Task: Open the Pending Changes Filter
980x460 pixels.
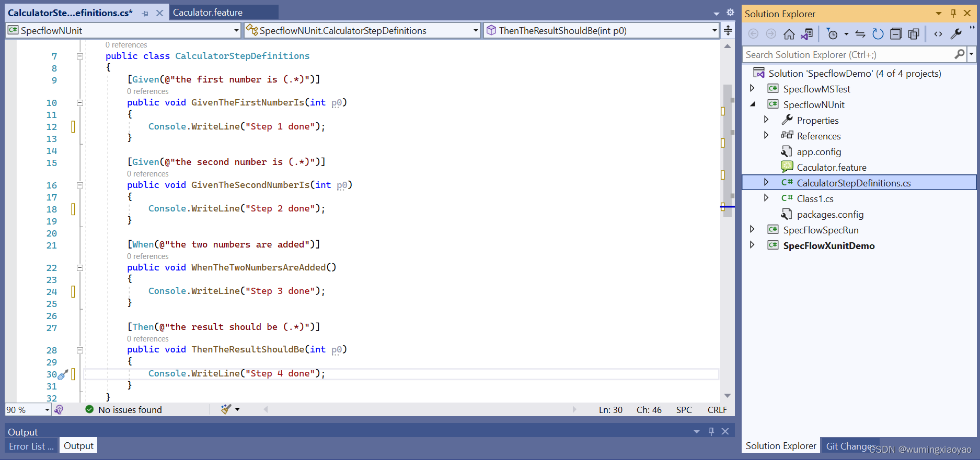Action: pos(832,34)
